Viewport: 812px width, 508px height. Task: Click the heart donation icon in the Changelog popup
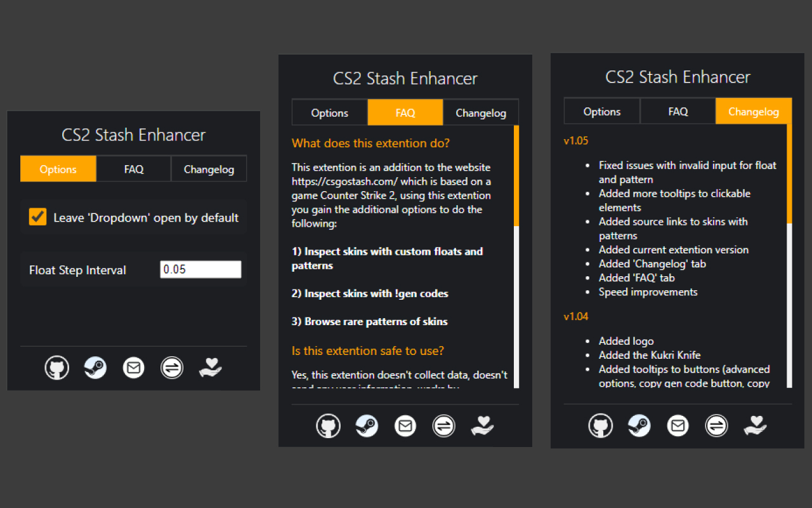tap(755, 425)
